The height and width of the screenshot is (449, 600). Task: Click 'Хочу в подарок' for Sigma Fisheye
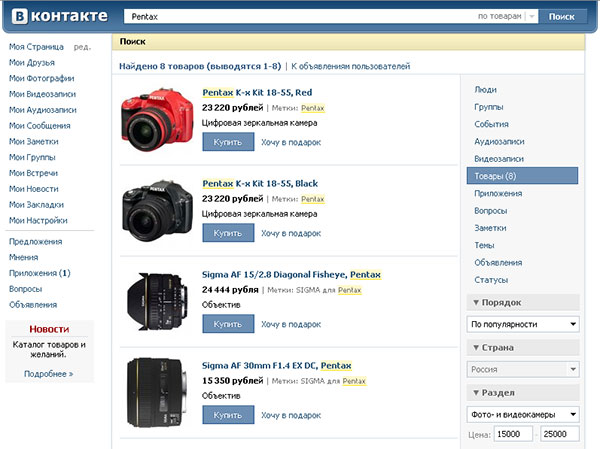click(291, 325)
